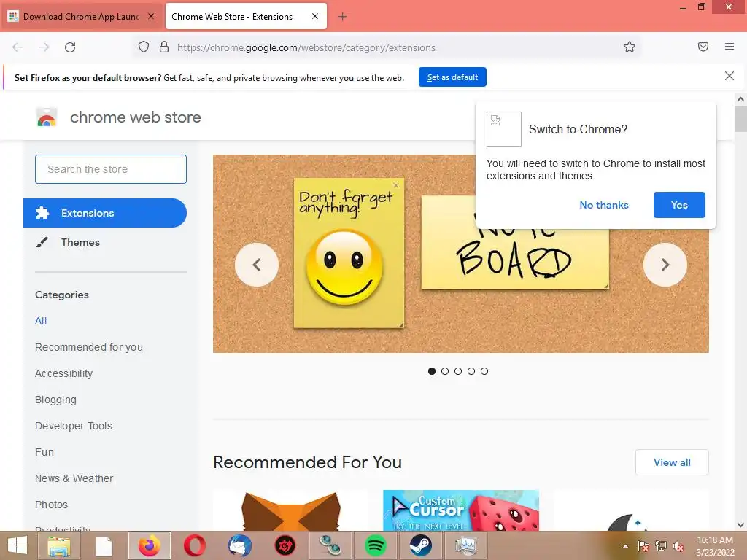
Task: Open Recommended for you category
Action: 88,347
